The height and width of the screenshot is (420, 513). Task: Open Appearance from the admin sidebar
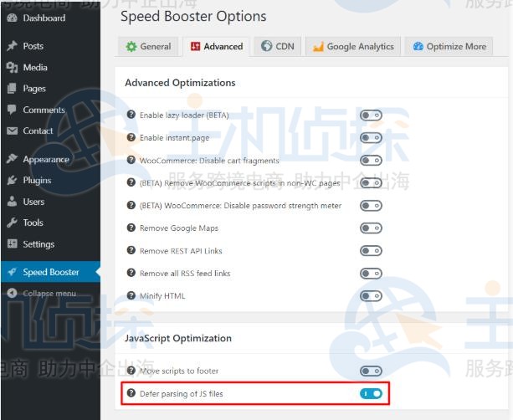click(x=45, y=159)
